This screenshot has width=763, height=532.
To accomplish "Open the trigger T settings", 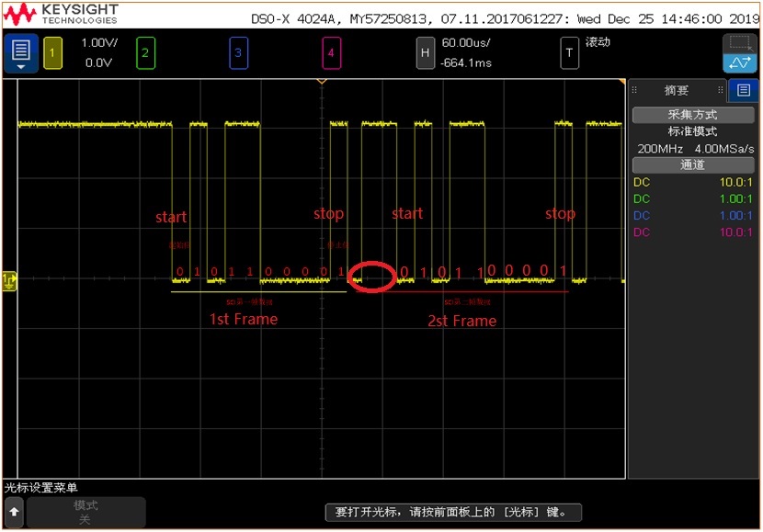I will 569,53.
